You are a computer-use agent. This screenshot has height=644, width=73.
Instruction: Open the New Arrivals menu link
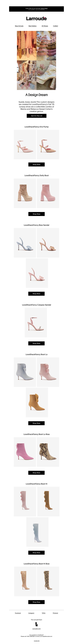tap(19, 26)
